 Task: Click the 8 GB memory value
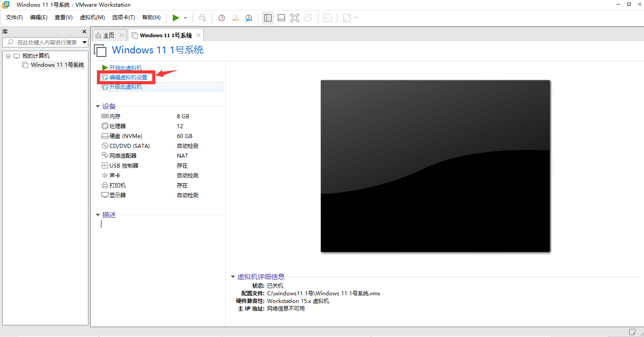click(183, 117)
